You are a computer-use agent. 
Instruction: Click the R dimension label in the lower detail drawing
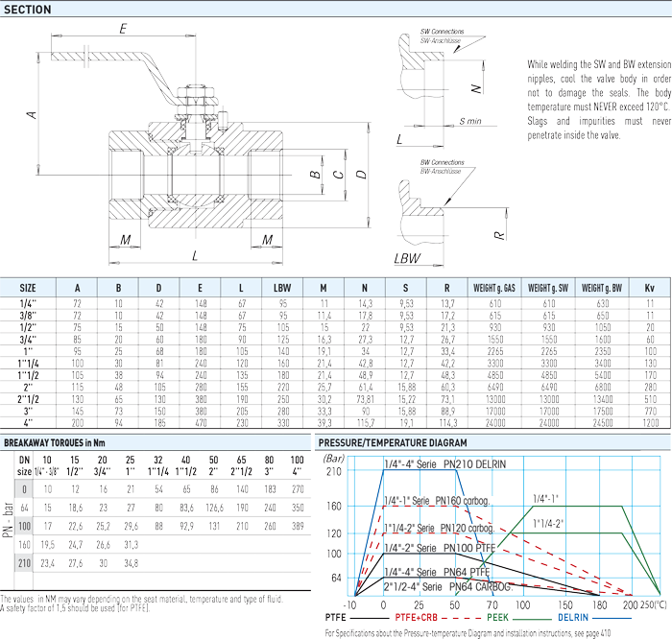(x=498, y=233)
